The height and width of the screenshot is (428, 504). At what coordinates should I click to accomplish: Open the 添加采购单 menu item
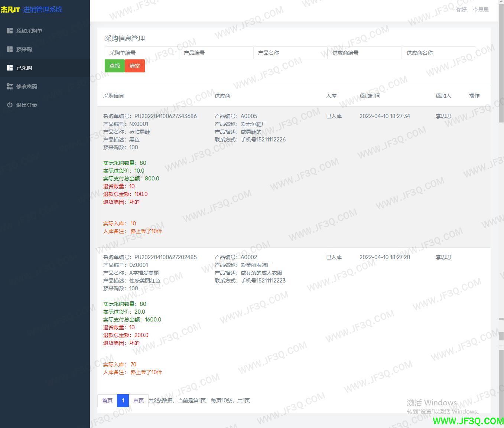[x=29, y=31]
